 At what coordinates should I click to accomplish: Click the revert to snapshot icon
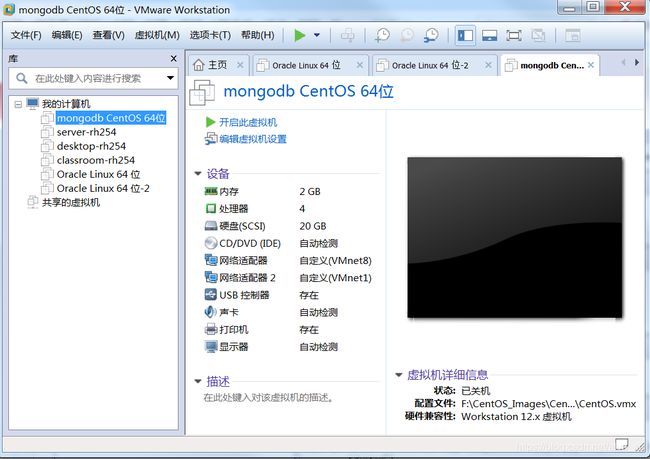(x=407, y=35)
